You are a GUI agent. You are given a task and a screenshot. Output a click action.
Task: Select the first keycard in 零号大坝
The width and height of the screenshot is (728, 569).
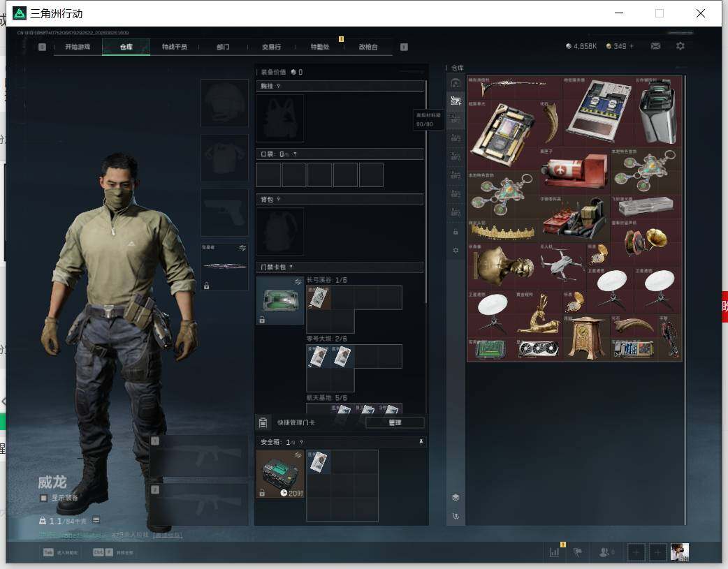tap(319, 357)
